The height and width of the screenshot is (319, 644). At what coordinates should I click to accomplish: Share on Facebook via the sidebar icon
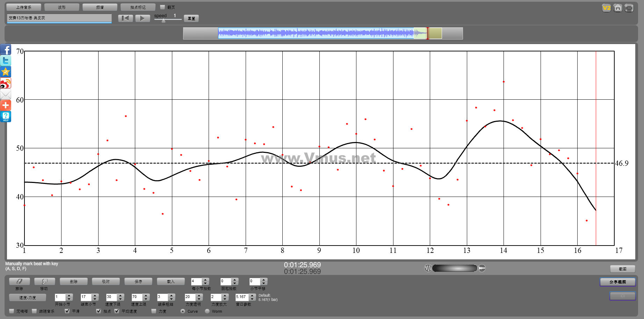tap(6, 50)
